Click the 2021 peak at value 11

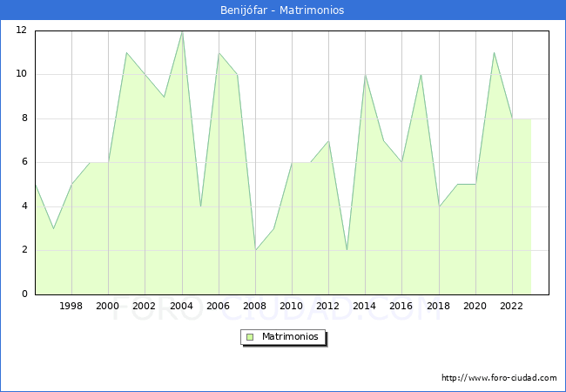[x=494, y=52]
